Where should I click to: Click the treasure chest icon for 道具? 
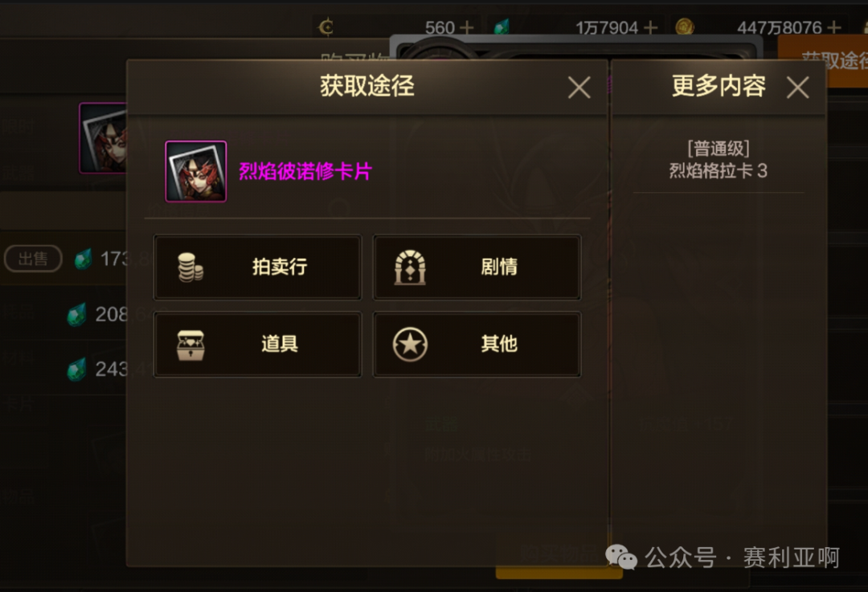tap(190, 345)
